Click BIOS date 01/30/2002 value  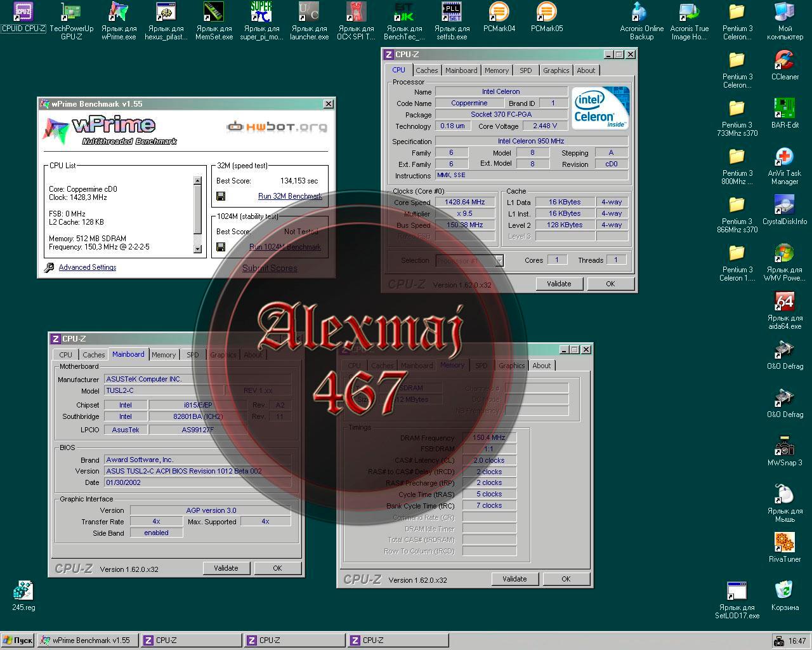[124, 482]
